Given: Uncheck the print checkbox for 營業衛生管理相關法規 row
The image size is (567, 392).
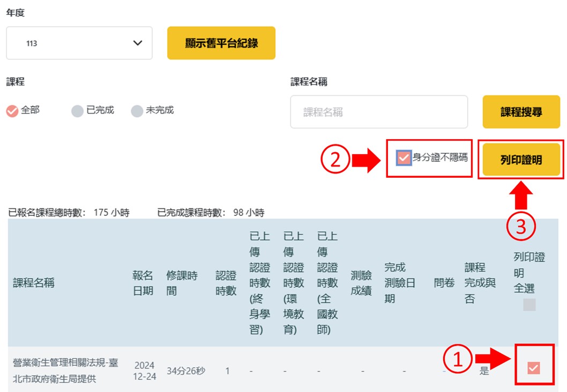Looking at the screenshot, I should click(x=533, y=367).
